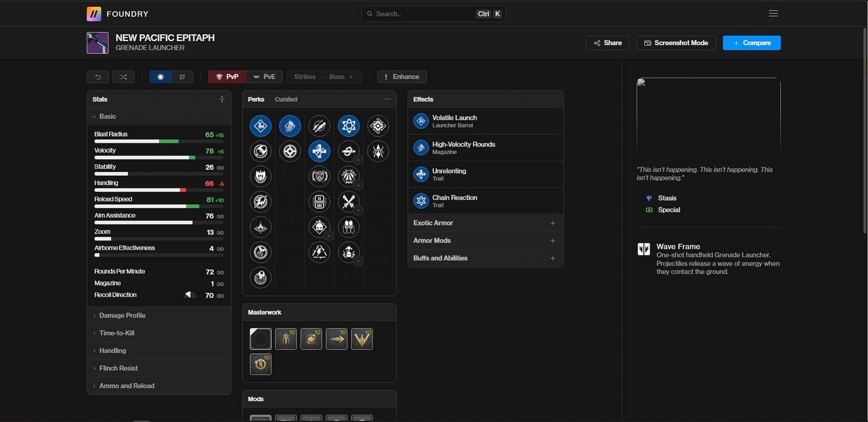Toggle the Enhance perks button
The height and width of the screenshot is (422, 868).
click(402, 77)
